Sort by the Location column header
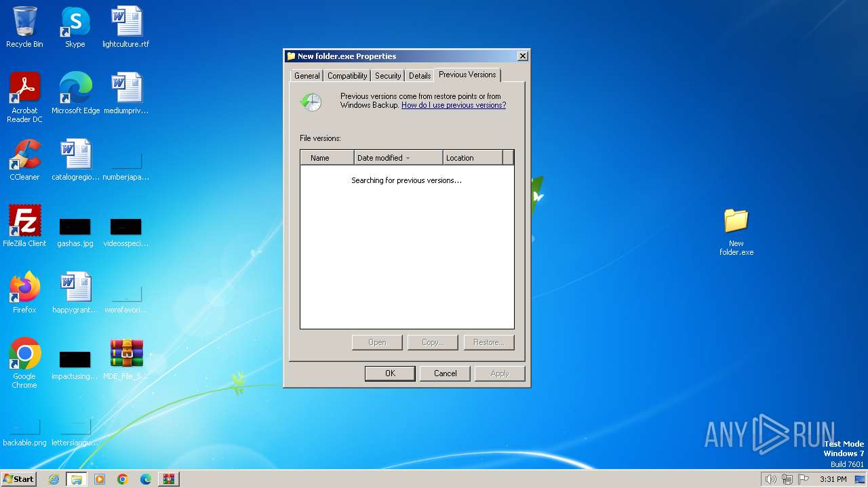868x488 pixels. [473, 158]
